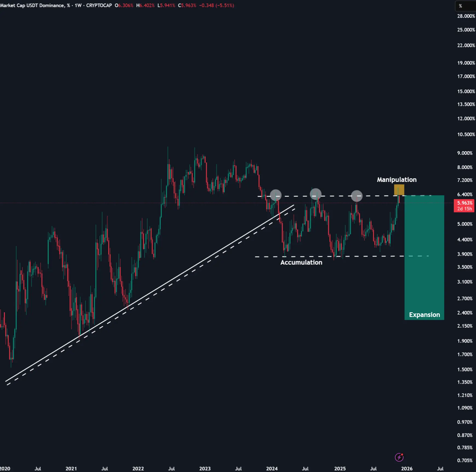
Task: Click the 5.000% price axis label
Action: (x=465, y=224)
